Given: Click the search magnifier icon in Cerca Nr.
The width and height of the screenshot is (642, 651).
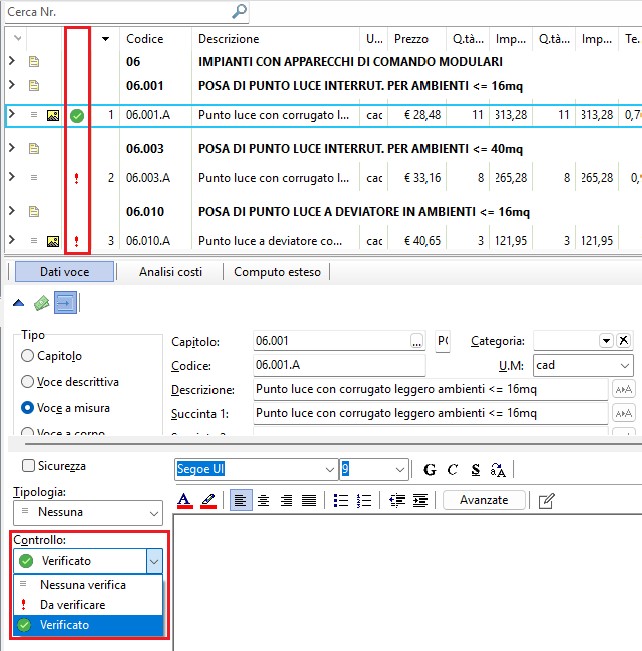Looking at the screenshot, I should click(239, 12).
